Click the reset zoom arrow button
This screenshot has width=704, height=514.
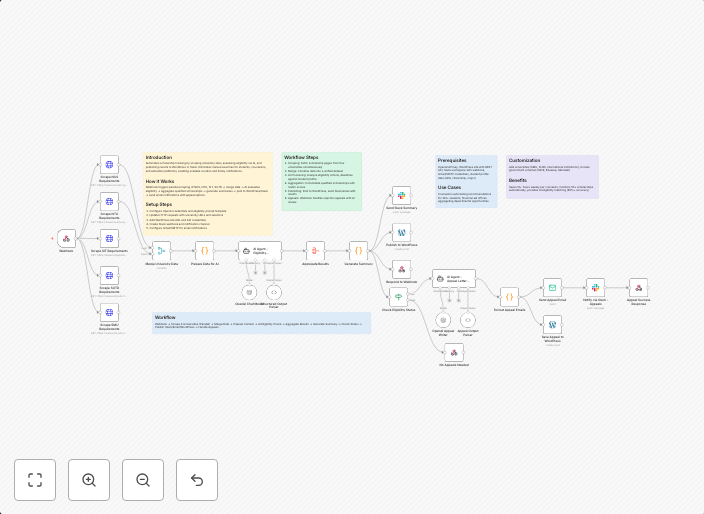pyautogui.click(x=197, y=480)
